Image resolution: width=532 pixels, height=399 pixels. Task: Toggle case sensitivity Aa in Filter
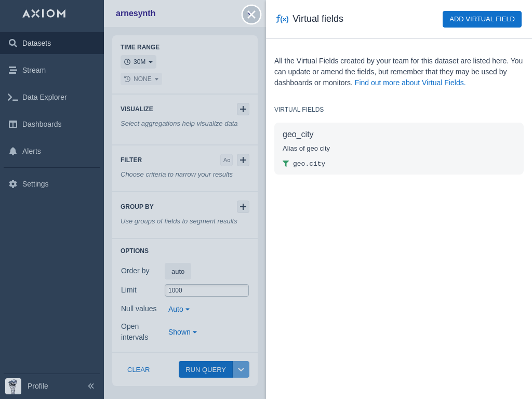click(x=227, y=160)
